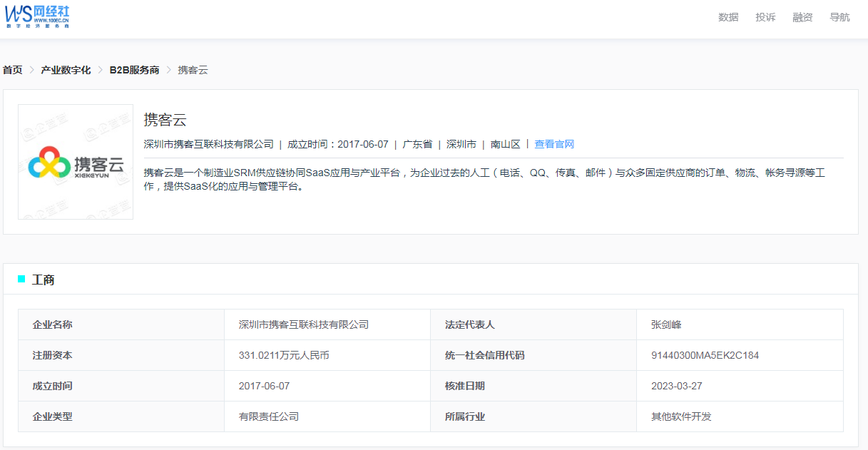Click the 成立时间 label in the table
This screenshot has height=450, width=868.
pyautogui.click(x=121, y=386)
